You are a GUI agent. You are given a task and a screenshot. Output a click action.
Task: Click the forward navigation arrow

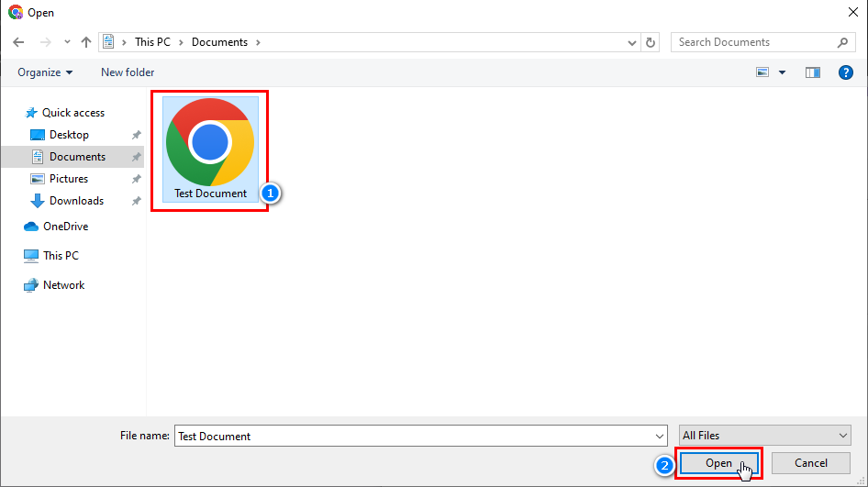click(x=45, y=42)
